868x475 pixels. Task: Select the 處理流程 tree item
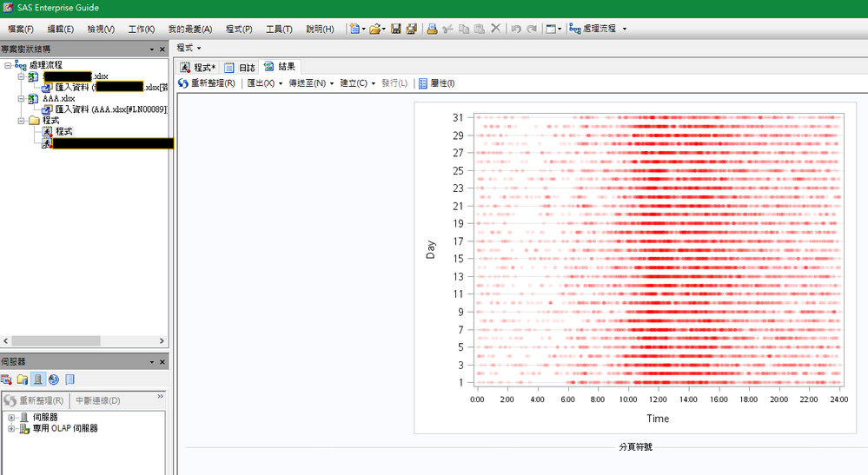pos(45,65)
